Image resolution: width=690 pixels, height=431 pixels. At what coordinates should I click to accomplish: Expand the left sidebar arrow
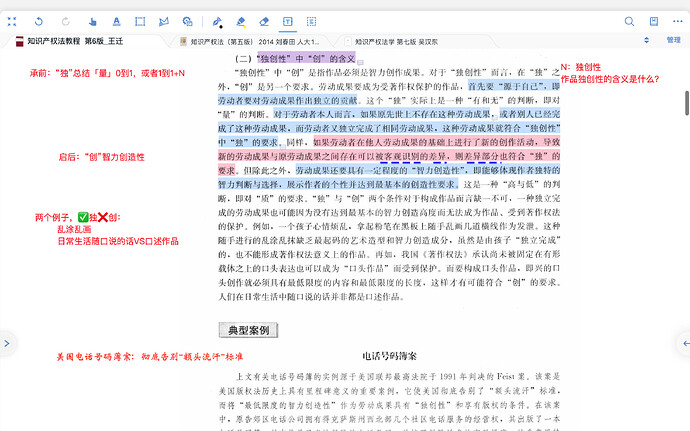(7, 343)
